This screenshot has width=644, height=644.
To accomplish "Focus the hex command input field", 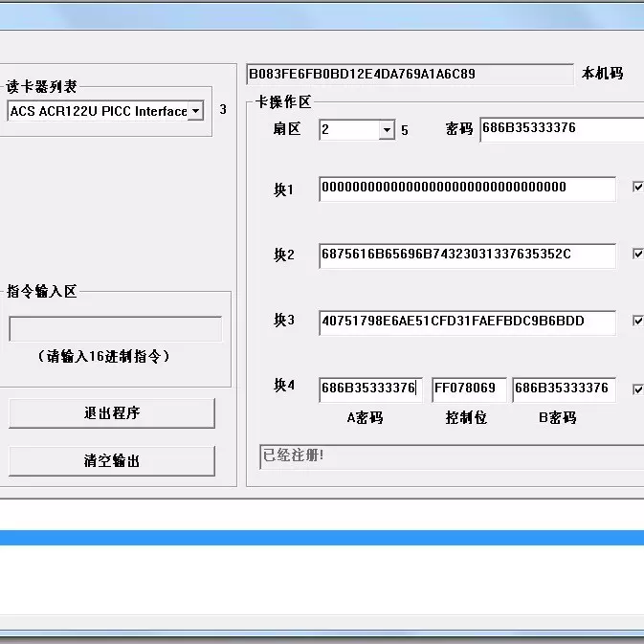I will coord(116,328).
